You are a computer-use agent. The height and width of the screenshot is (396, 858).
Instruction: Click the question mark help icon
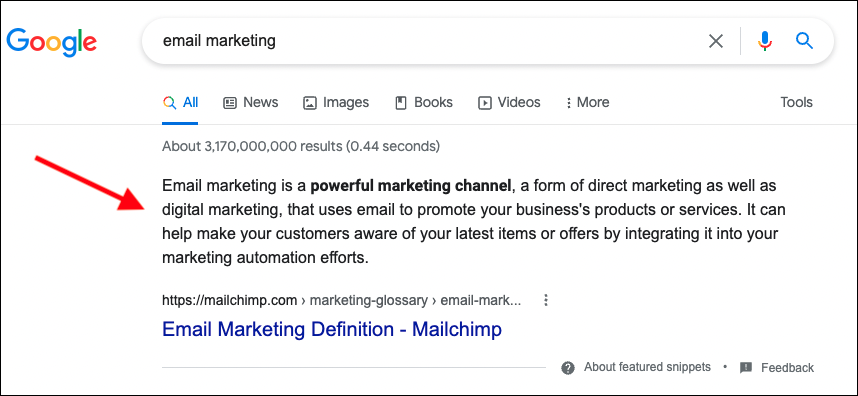click(568, 368)
